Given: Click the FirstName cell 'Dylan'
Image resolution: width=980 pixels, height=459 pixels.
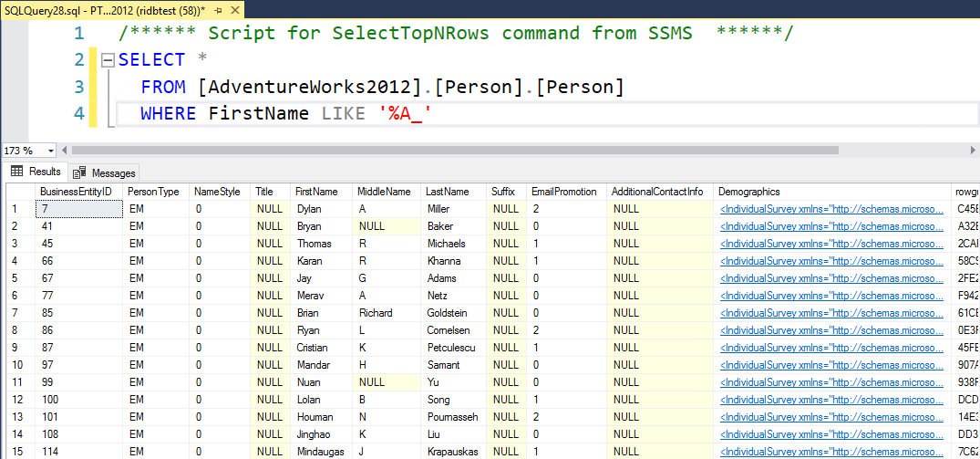Looking at the screenshot, I should click(x=322, y=209).
